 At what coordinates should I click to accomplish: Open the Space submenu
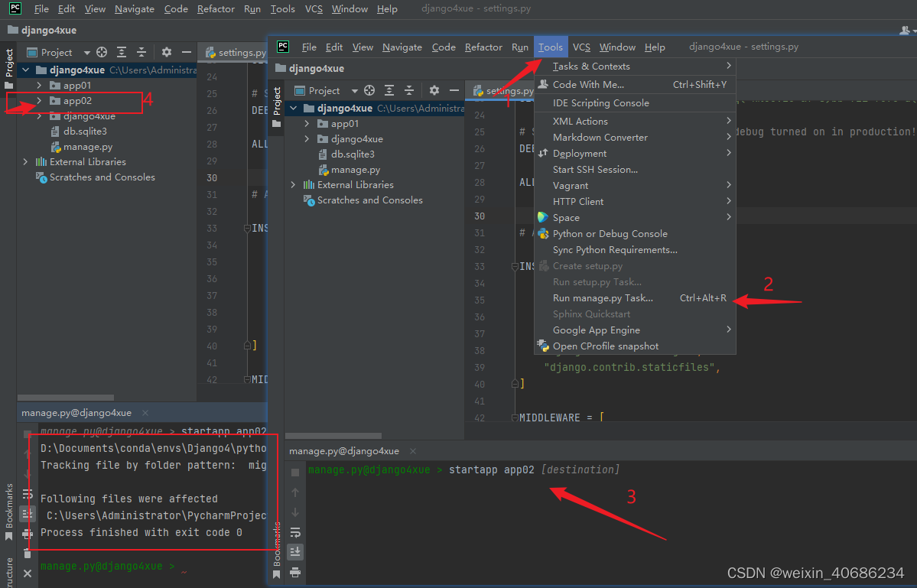(635, 217)
